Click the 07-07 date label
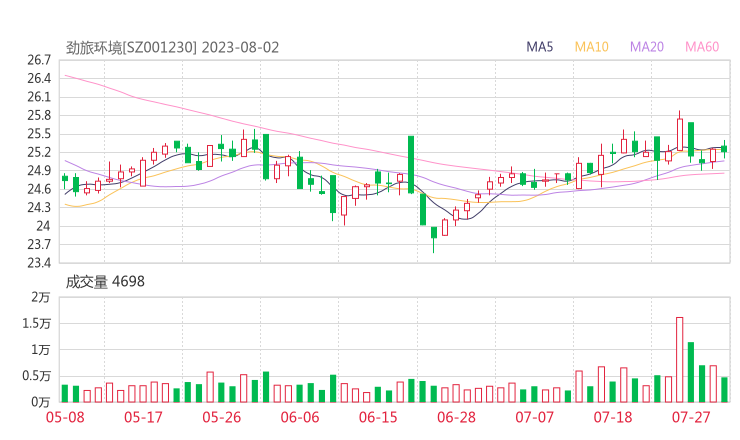Viewport: 740px width, 440px height. pos(534,417)
